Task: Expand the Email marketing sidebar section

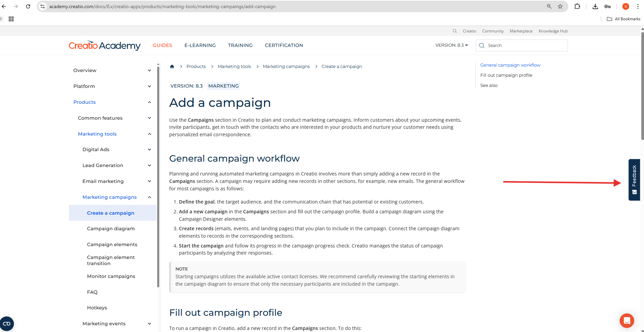Action: tap(149, 182)
